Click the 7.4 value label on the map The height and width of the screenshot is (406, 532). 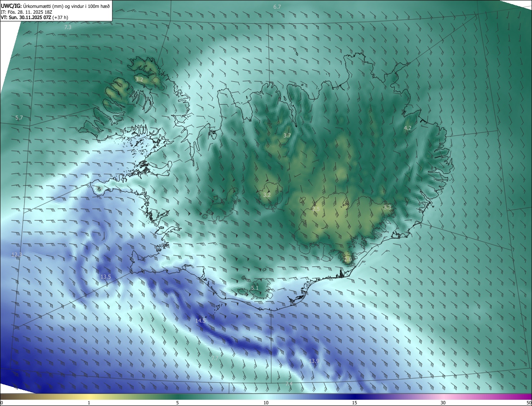pos(289,384)
